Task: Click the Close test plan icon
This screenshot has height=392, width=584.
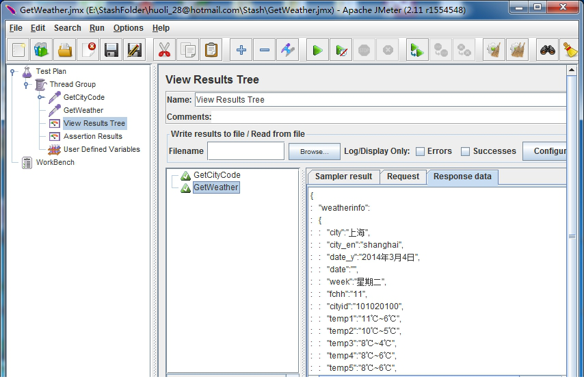Action: (x=88, y=50)
